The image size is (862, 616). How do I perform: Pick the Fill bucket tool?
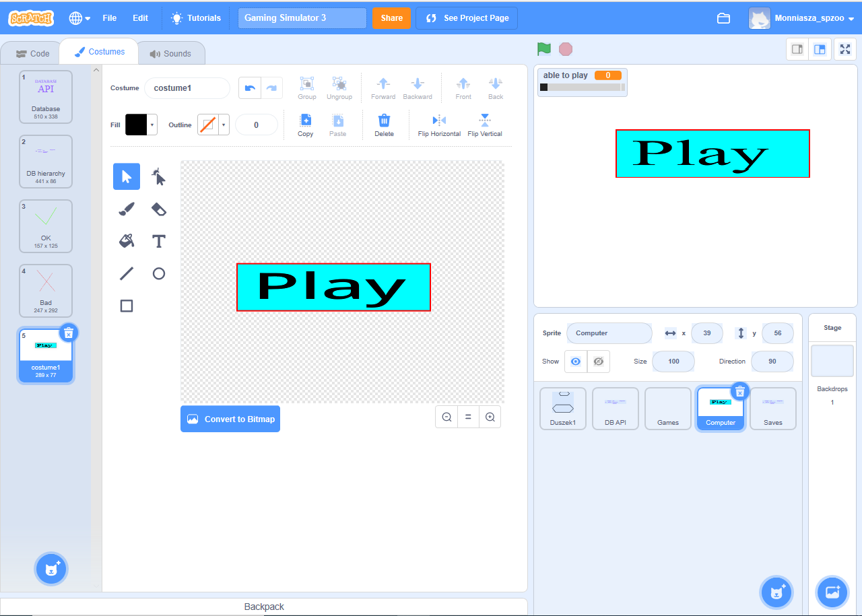[x=127, y=241]
